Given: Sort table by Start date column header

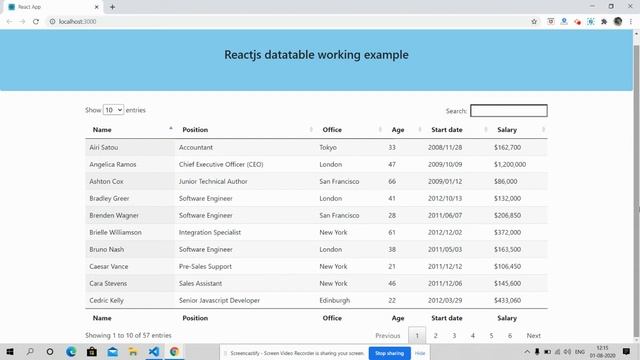Looking at the screenshot, I should (457, 130).
